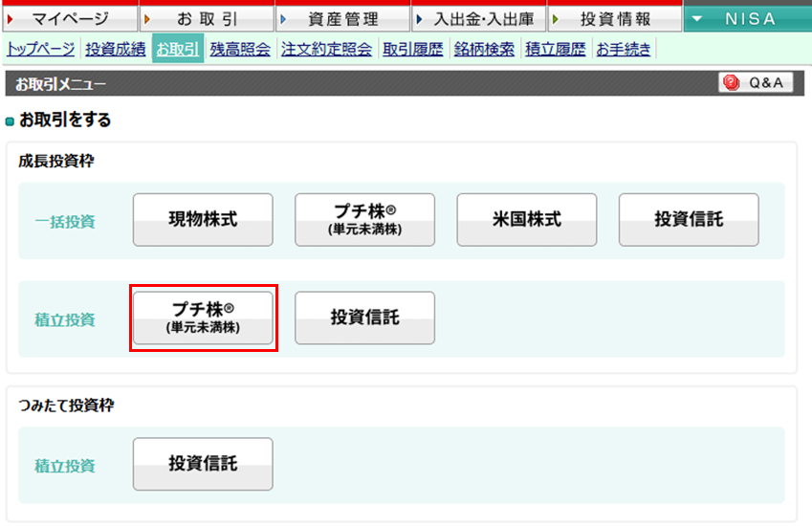
Task: Open the 資産管理 top navigation tab
Action: (x=342, y=19)
